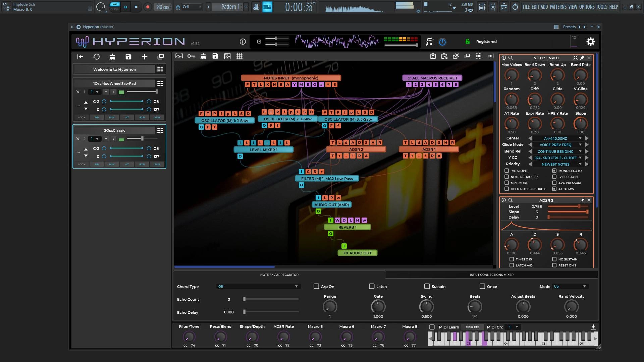The height and width of the screenshot is (362, 644).
Task: Save the combo with floppy icon in left panel
Action: click(x=128, y=57)
